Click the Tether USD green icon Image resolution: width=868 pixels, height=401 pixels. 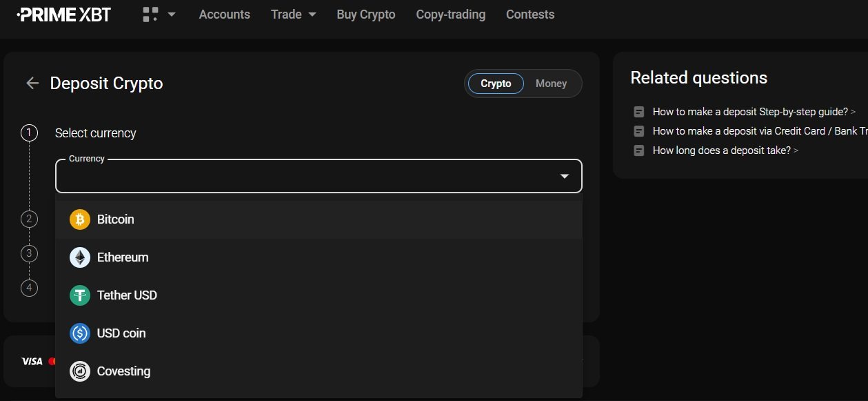pos(80,295)
